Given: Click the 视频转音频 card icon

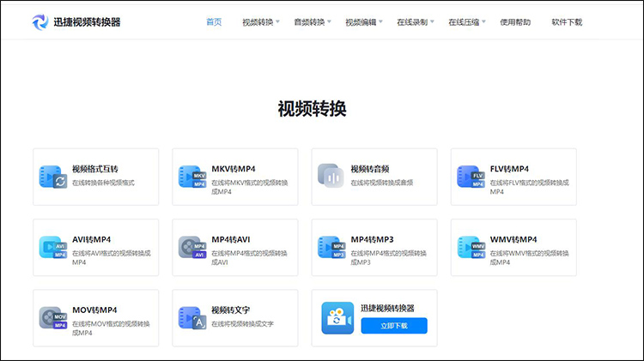Looking at the screenshot, I should (x=331, y=176).
